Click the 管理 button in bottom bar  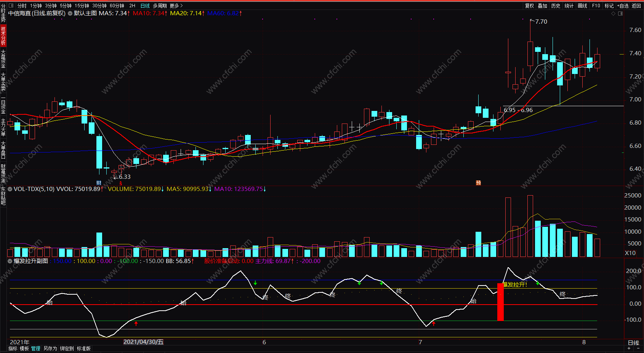click(x=36, y=348)
